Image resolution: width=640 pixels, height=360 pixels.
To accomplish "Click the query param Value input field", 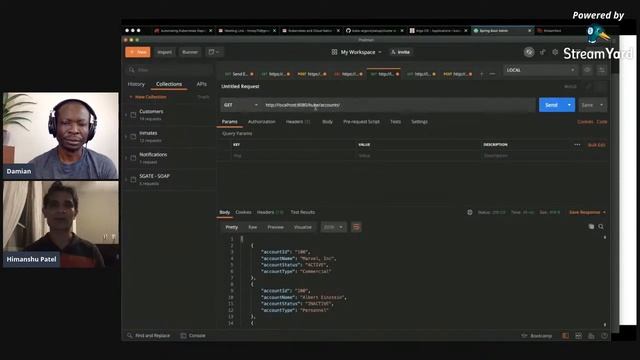I will 418,156.
